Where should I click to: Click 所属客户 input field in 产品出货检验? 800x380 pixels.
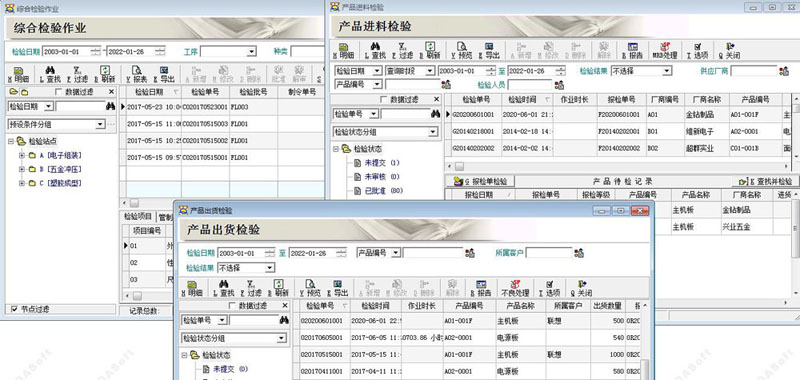549,252
